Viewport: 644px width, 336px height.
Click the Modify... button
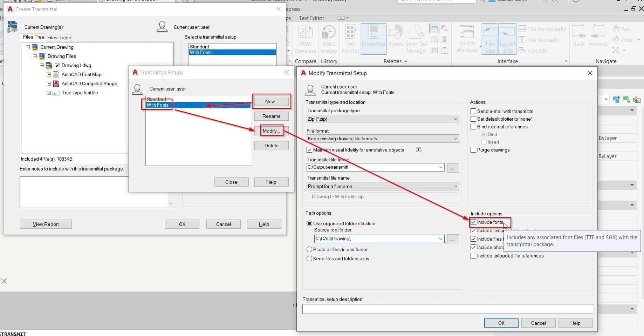pyautogui.click(x=271, y=131)
